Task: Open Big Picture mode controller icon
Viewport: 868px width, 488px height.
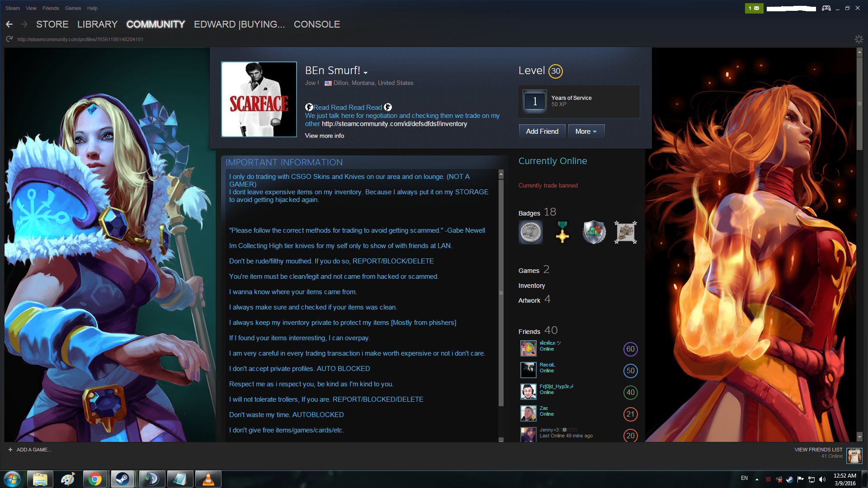Action: click(826, 8)
